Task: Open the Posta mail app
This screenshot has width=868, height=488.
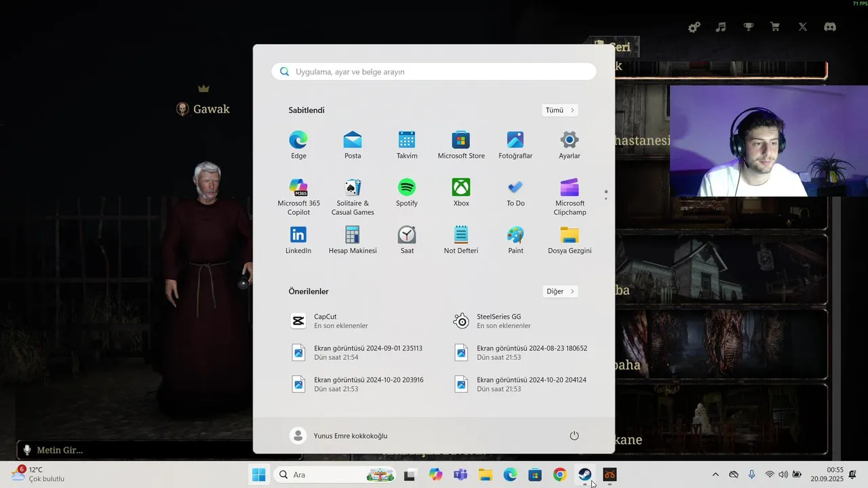Action: coord(353,145)
